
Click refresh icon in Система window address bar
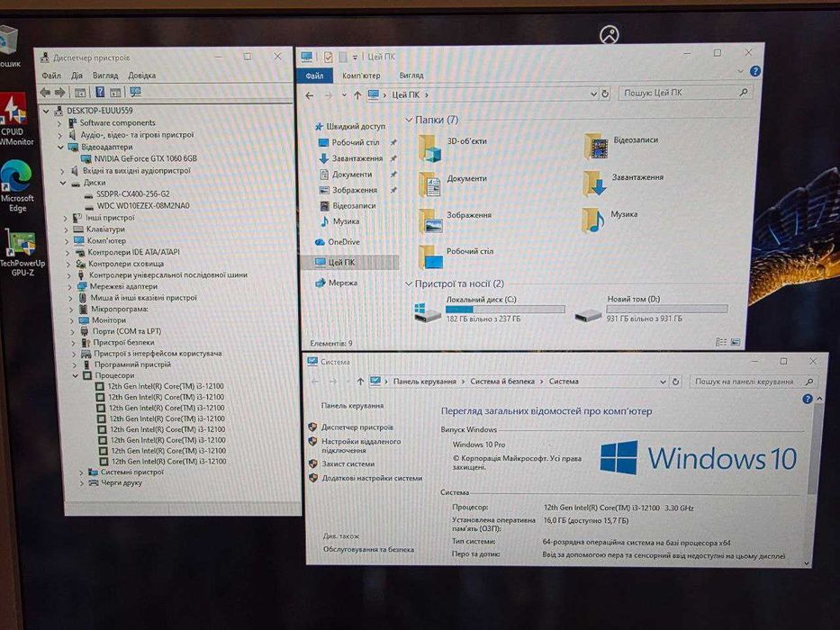click(x=676, y=382)
